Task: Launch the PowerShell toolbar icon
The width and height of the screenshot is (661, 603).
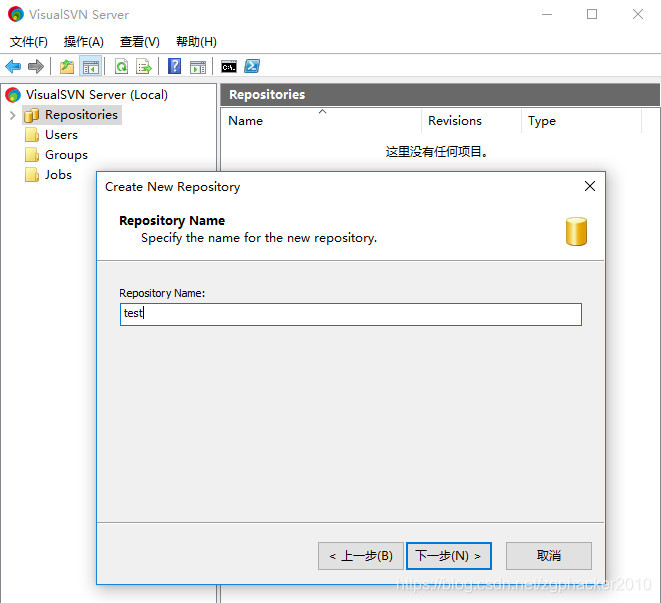Action: coord(252,66)
